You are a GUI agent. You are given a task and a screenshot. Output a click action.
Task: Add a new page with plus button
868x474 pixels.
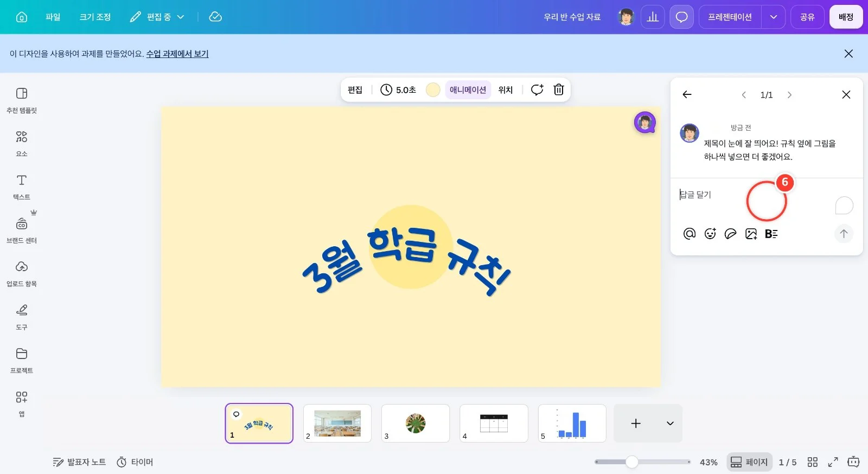pyautogui.click(x=636, y=423)
